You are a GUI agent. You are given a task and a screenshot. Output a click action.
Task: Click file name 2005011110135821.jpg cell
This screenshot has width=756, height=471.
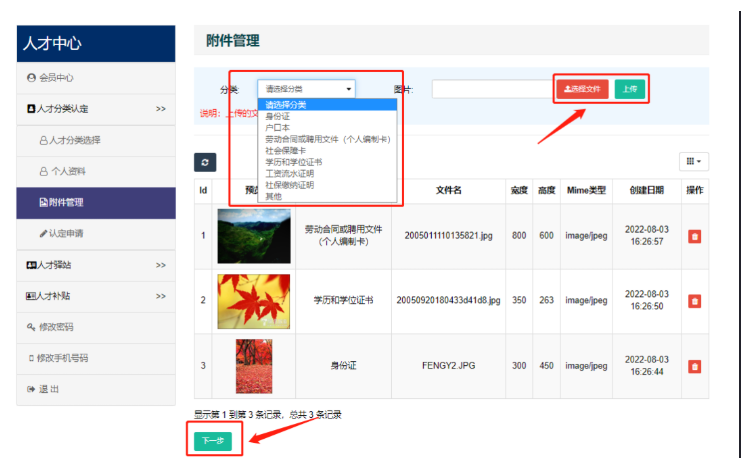[448, 236]
